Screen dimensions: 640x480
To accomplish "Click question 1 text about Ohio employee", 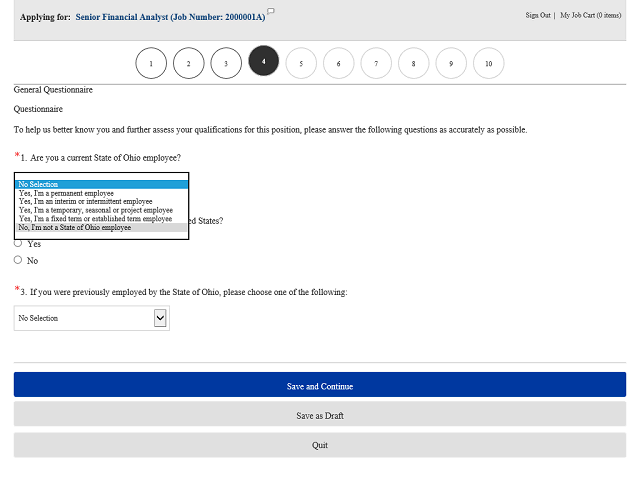I will tap(101, 158).
